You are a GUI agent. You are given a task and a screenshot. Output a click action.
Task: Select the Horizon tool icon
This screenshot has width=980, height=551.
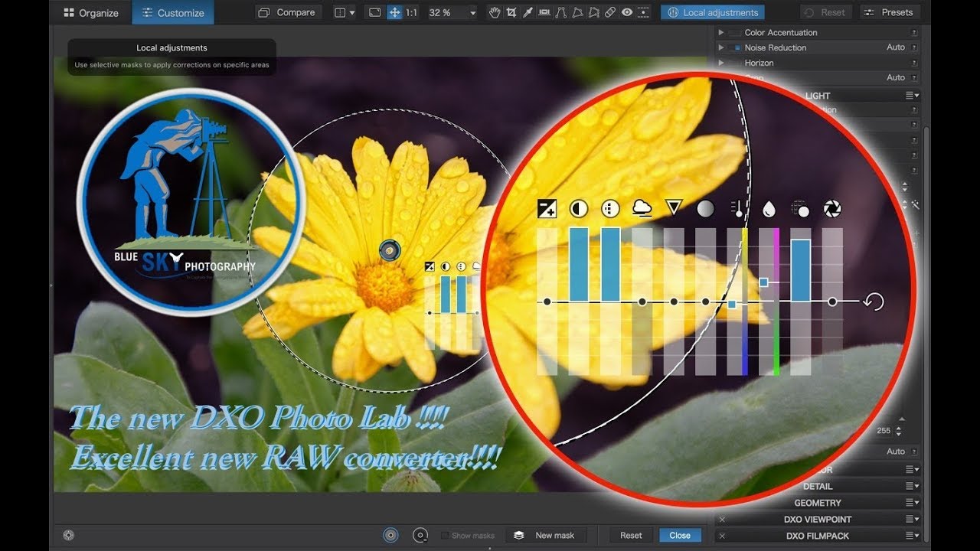tap(544, 12)
